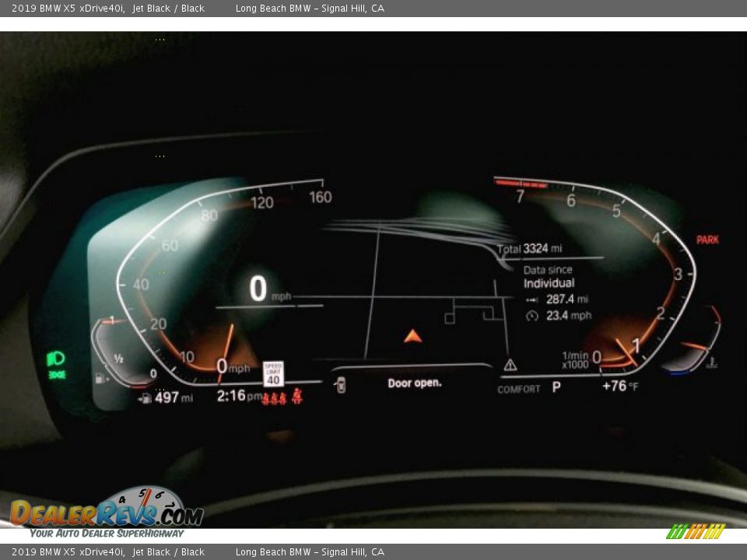Tap the warning triangle icon
This screenshot has width=747, height=560.
click(510, 365)
